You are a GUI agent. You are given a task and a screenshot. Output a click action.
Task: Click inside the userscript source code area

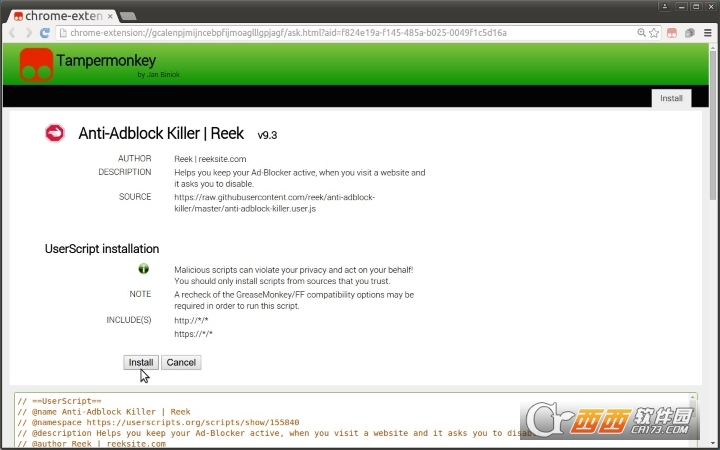point(355,421)
